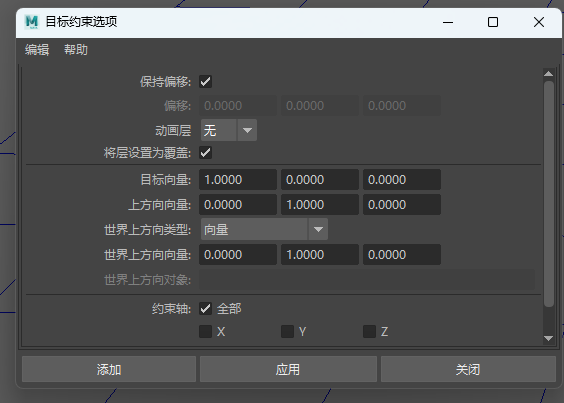
Task: Click the first 目标向量 field with 1.0000
Action: click(238, 180)
